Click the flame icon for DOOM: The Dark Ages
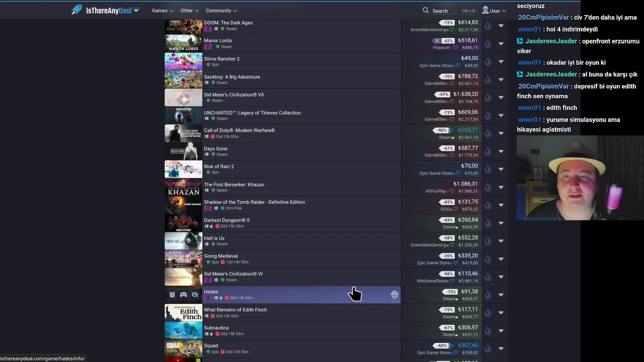644x362 pixels. point(488,26)
